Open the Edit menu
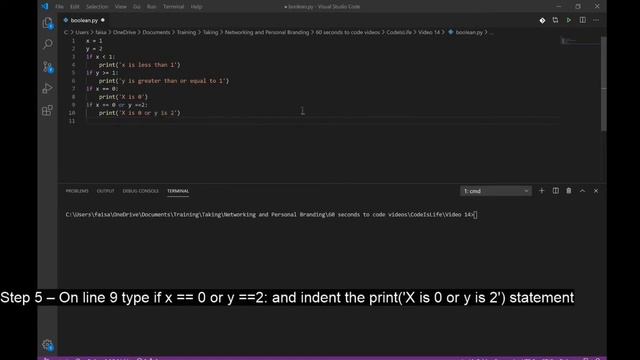The image size is (640, 360). pyautogui.click(x=75, y=7)
